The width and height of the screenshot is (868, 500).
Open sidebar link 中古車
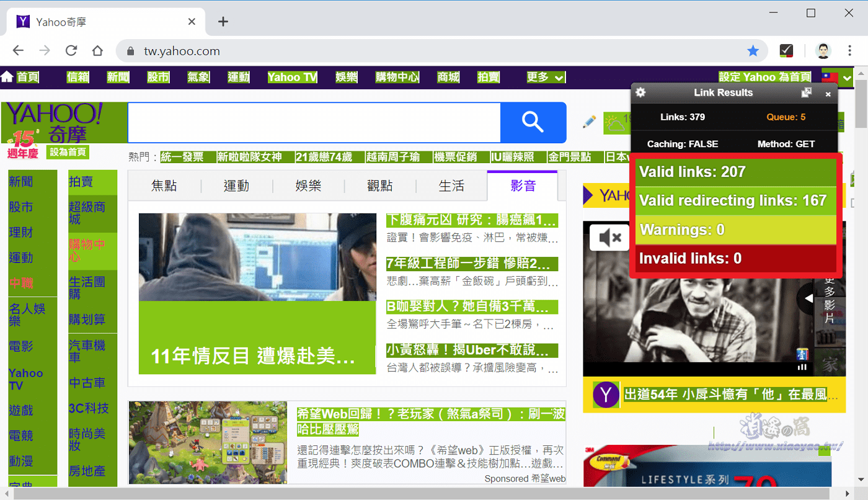tap(87, 383)
